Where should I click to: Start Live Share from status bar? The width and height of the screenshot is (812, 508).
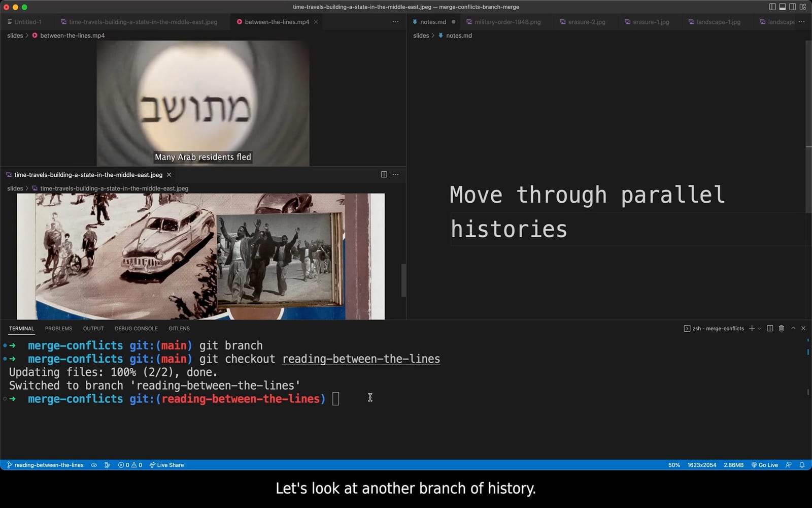[x=166, y=465]
